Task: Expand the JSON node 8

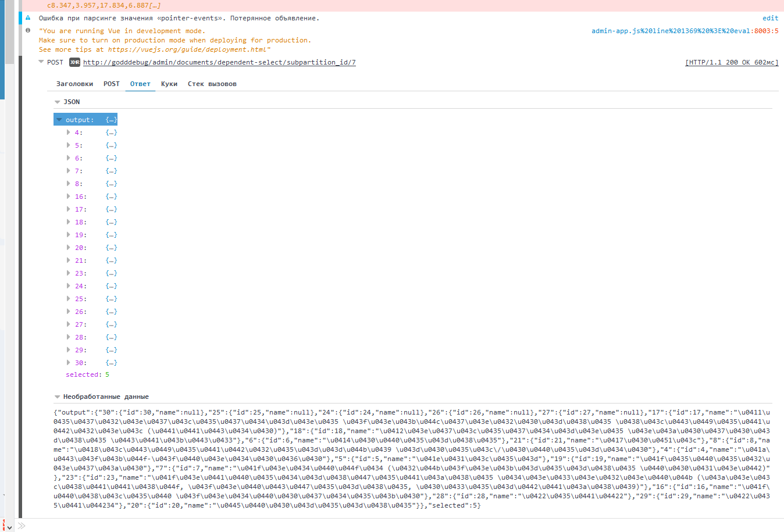Action: pyautogui.click(x=69, y=184)
